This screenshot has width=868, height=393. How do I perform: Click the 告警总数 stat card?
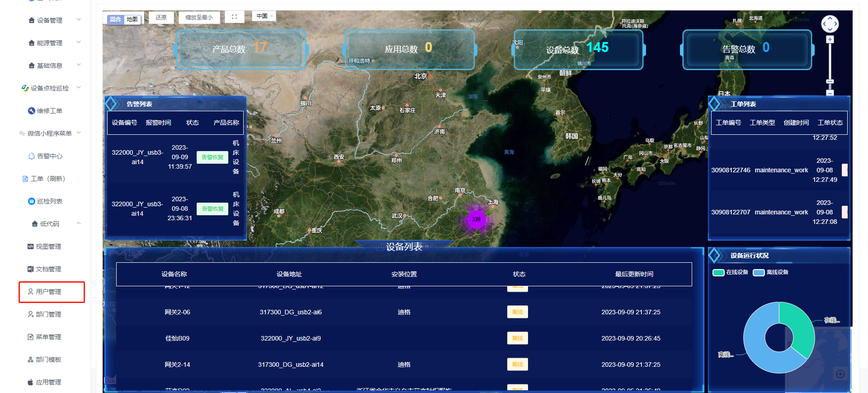tap(747, 49)
